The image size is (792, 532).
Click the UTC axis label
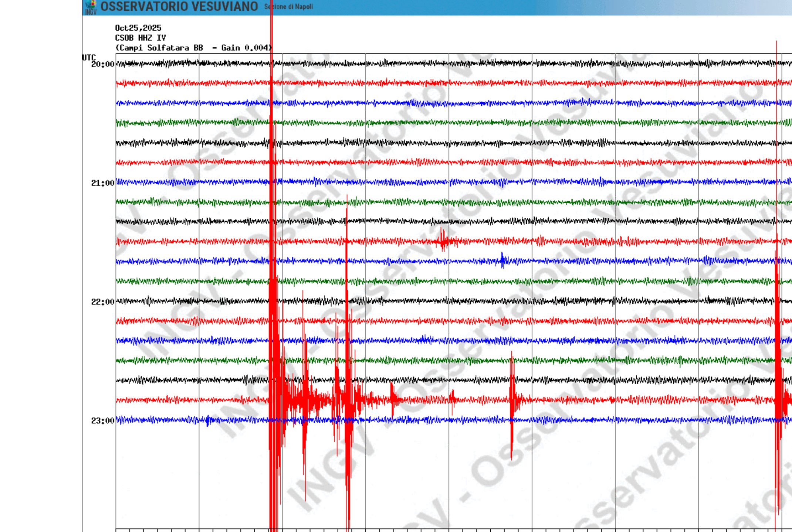pos(88,57)
